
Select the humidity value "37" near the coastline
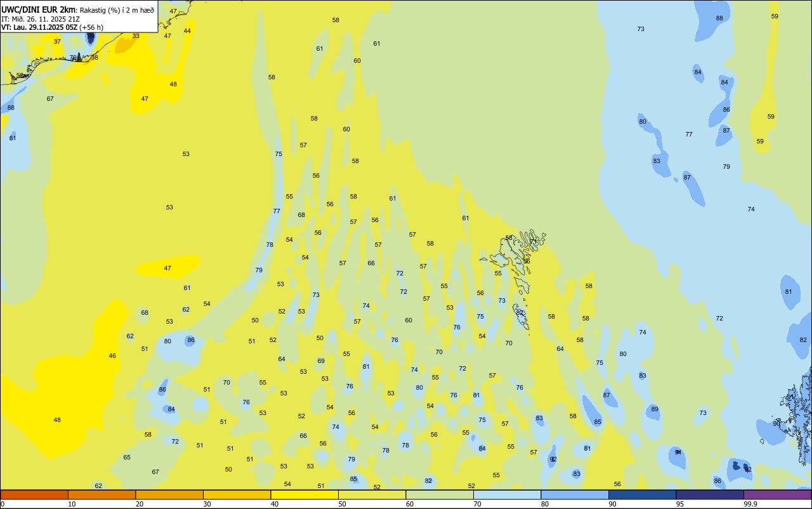(57, 41)
